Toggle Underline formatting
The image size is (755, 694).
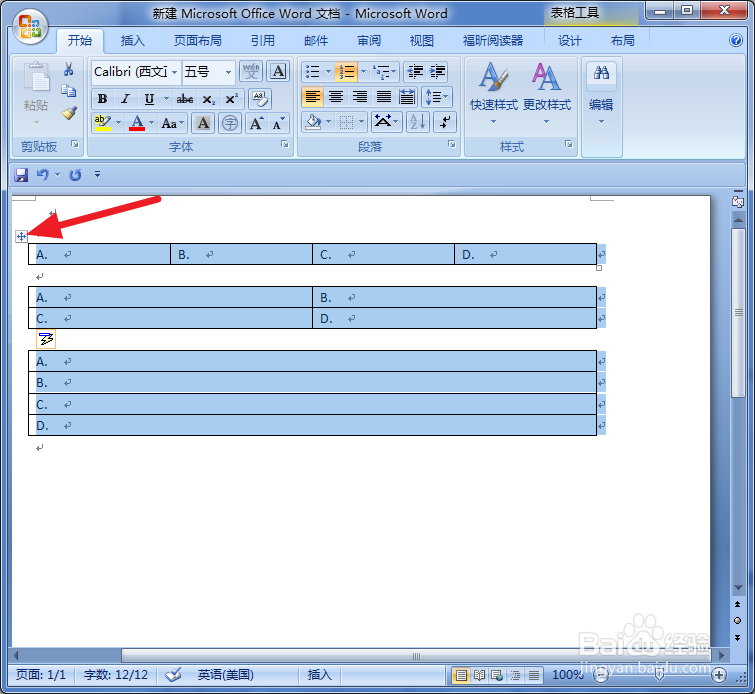point(149,99)
